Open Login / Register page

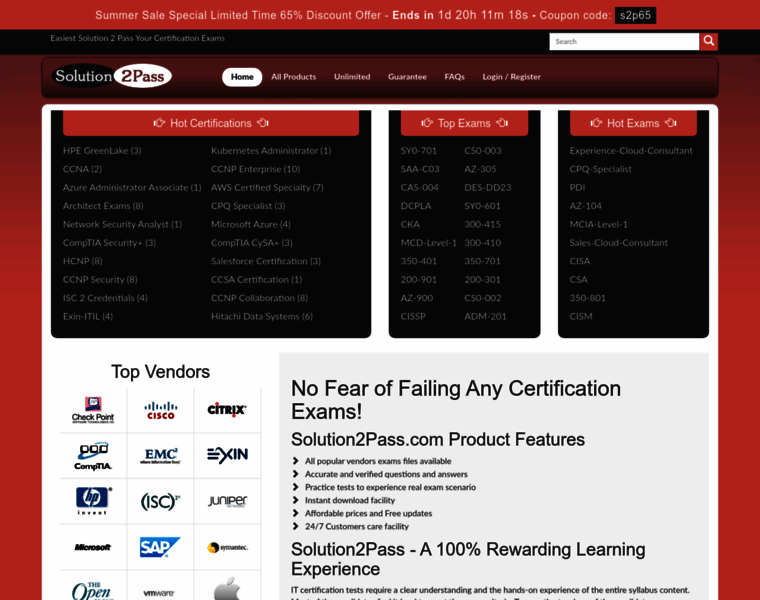(x=511, y=77)
